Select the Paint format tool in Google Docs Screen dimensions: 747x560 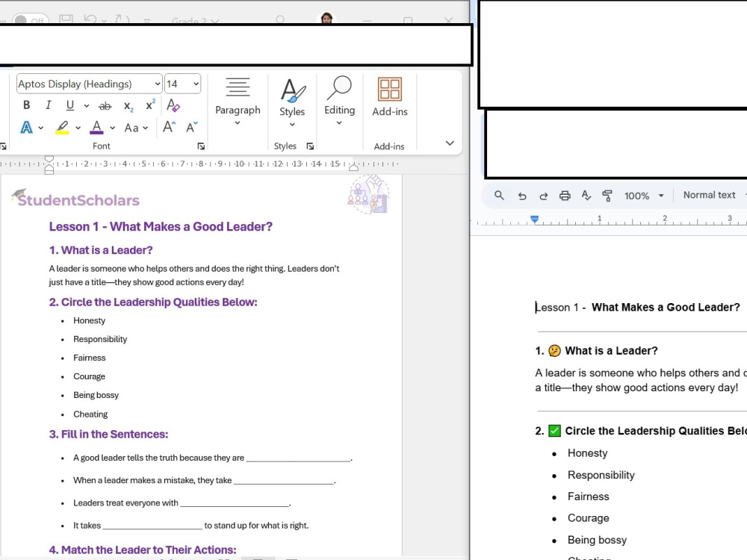[x=607, y=196]
